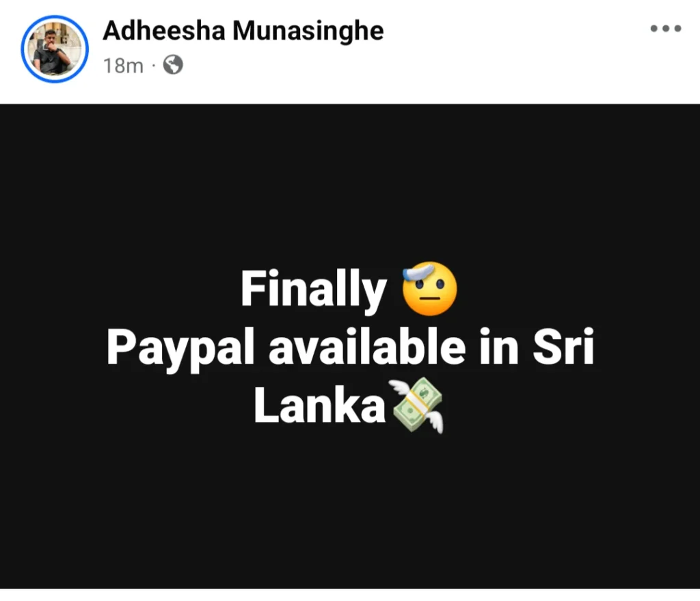Tap the word Sri in the post
Image resolution: width=700 pixels, height=601 pixels.
click(563, 346)
